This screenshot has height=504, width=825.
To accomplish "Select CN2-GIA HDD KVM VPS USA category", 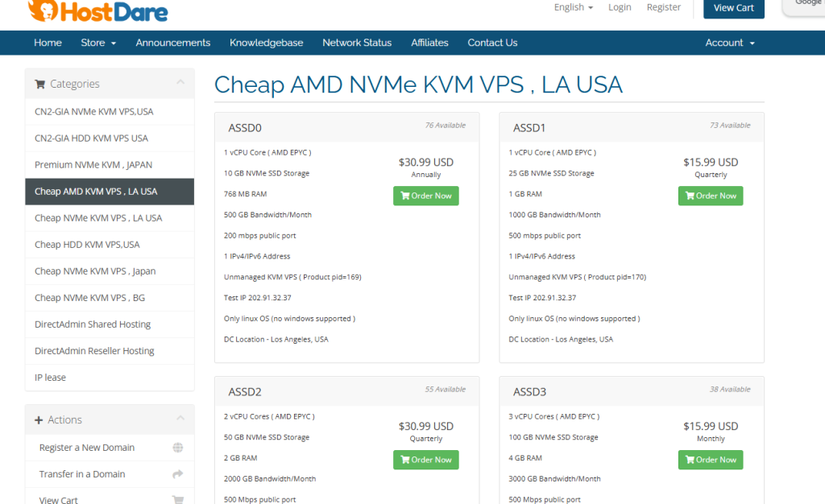I will [110, 138].
